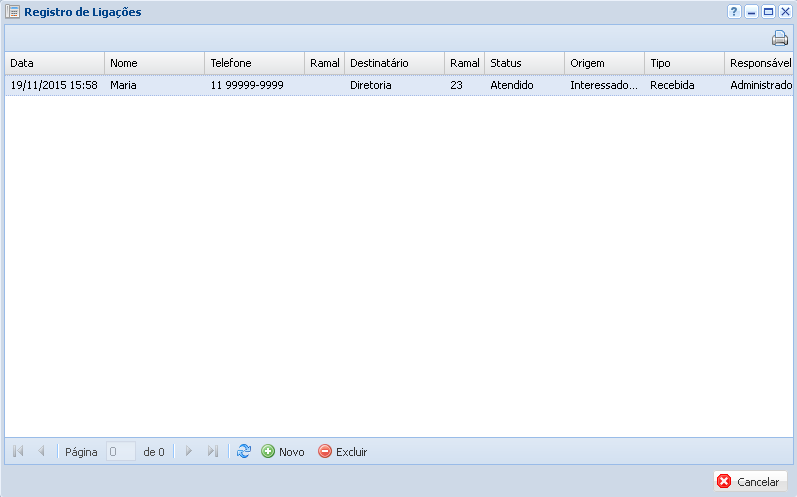Click the Tipo column header
This screenshot has height=497, width=797.
(684, 63)
